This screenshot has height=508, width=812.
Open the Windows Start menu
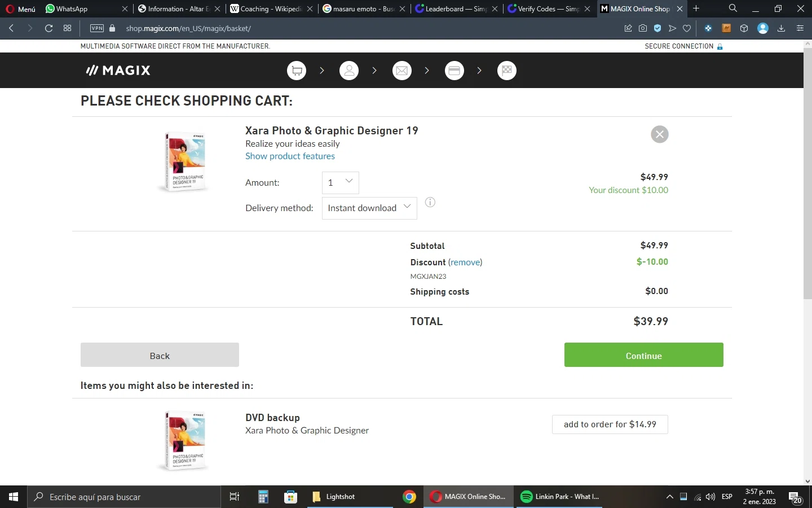click(x=14, y=497)
